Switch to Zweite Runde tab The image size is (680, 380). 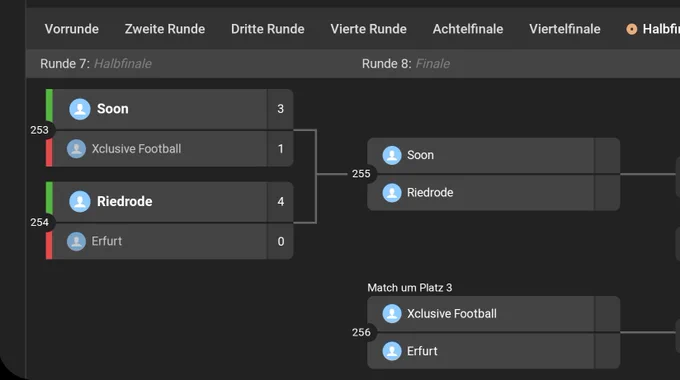[x=165, y=29]
